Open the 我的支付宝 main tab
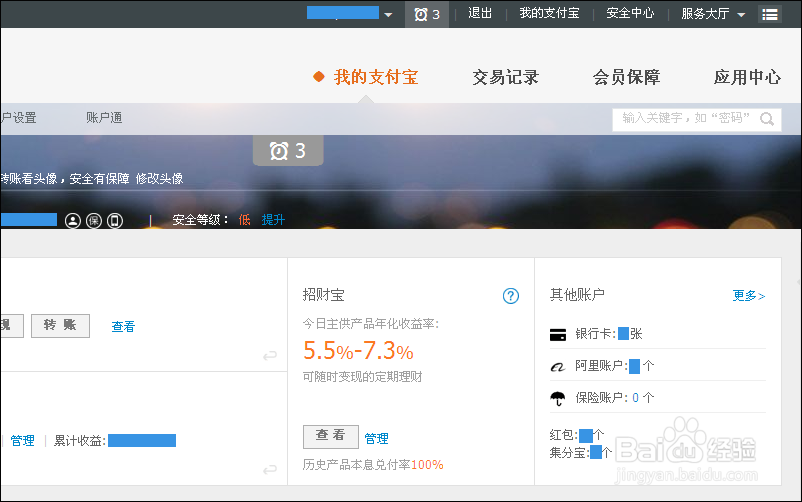The width and height of the screenshot is (802, 502). 376,77
